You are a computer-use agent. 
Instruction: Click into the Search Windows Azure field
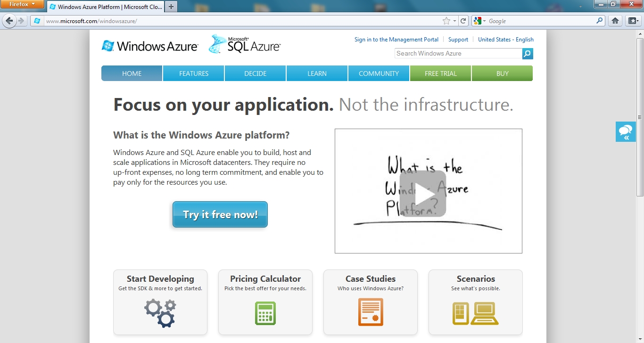pos(458,54)
